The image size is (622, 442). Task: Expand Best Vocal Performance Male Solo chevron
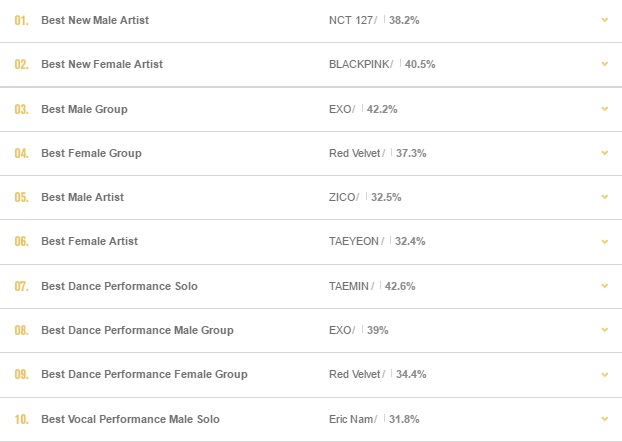click(605, 419)
